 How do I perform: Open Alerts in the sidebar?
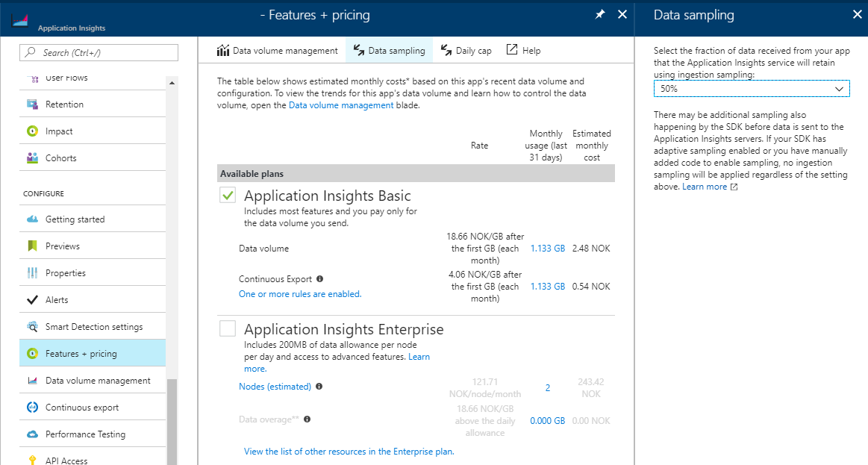pos(93,299)
